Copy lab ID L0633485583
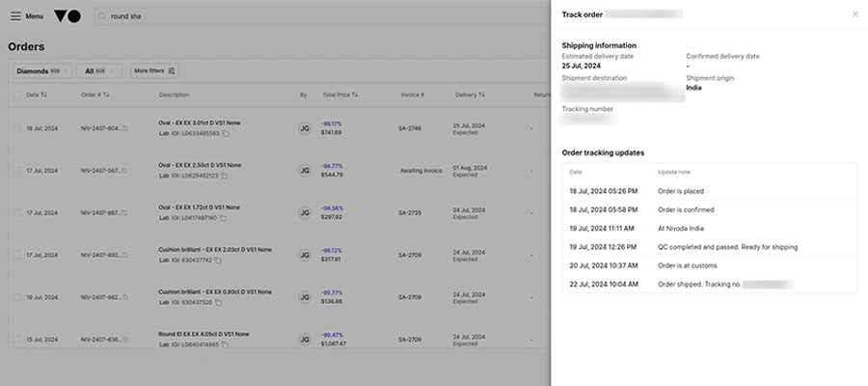Viewport: 868px width, 386px height. pyautogui.click(x=226, y=133)
